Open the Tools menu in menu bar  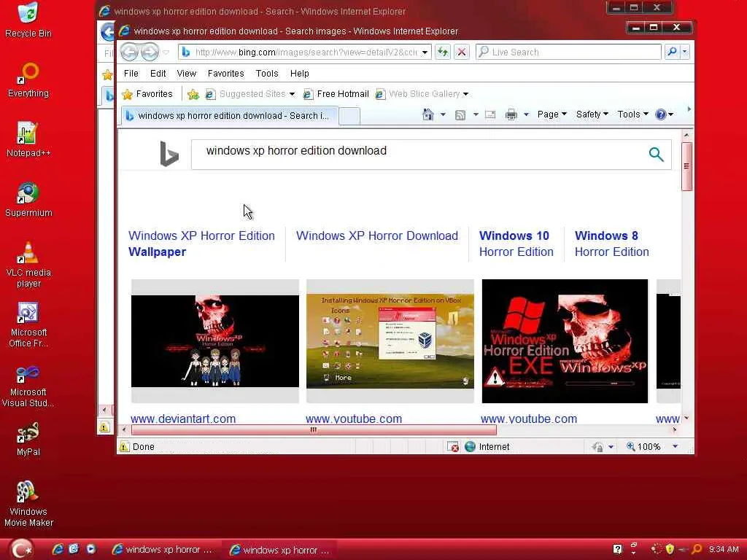(x=267, y=74)
